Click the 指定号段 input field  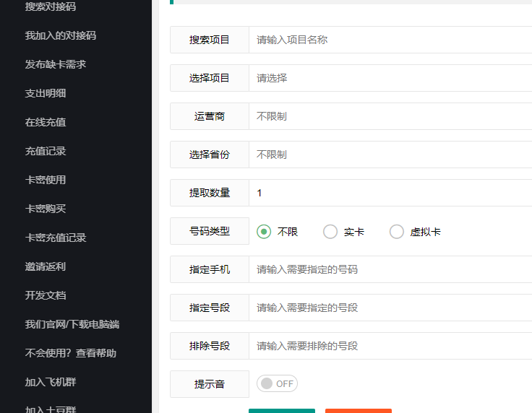[x=390, y=308]
